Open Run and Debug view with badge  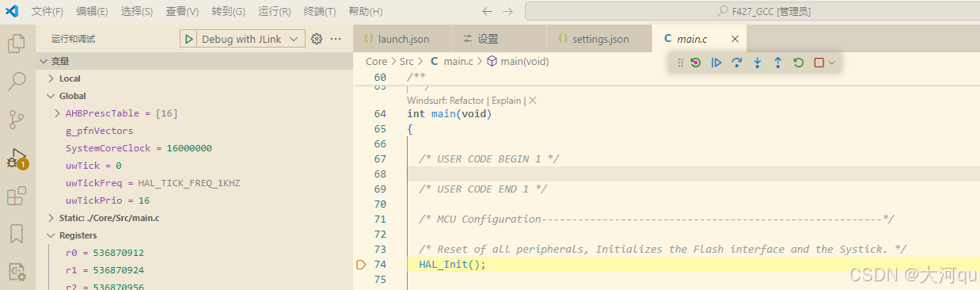coord(17,158)
